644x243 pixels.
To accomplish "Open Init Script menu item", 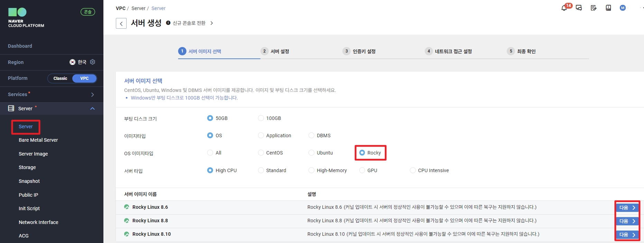I will [29, 208].
